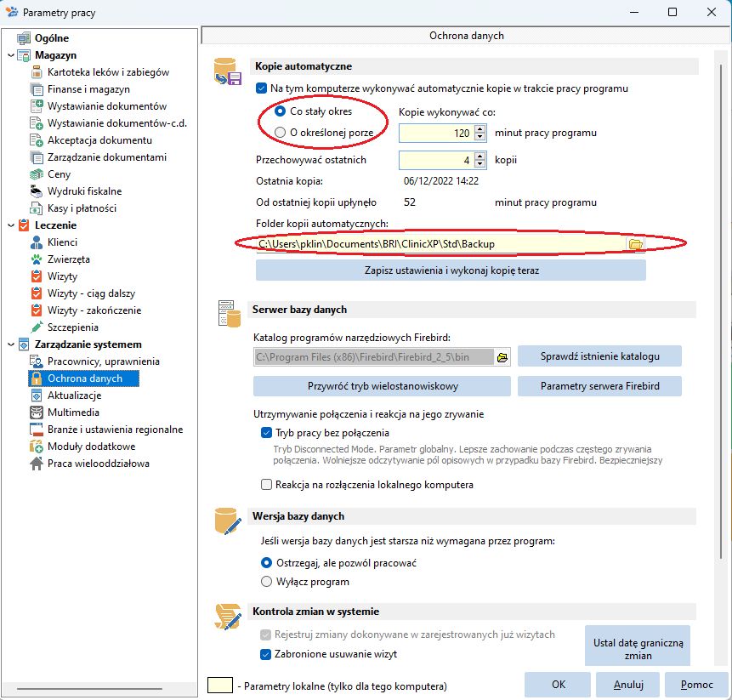Select the Co stały okres option

[280, 111]
